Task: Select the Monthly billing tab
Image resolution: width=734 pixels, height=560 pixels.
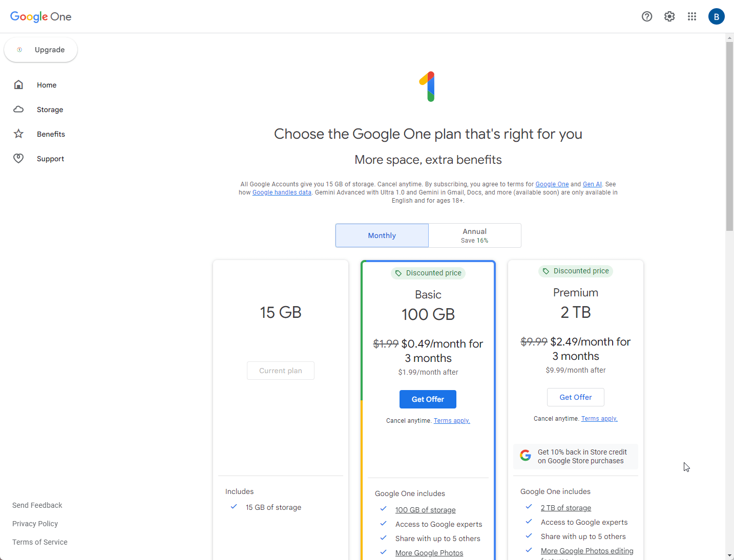Action: pos(382,235)
